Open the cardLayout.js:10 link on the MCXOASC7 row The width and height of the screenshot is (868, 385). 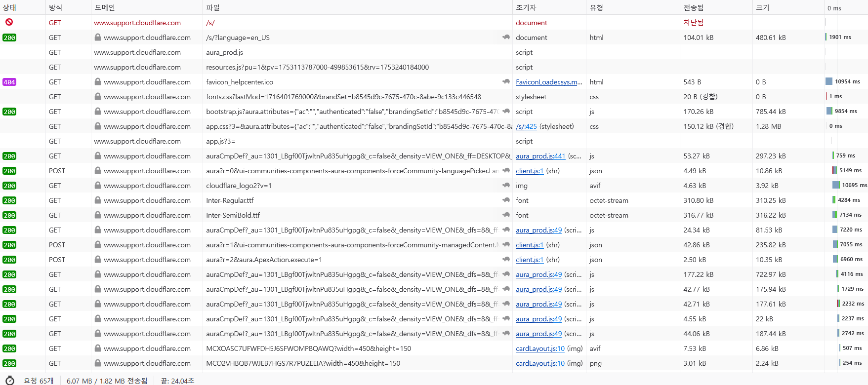tap(540, 348)
